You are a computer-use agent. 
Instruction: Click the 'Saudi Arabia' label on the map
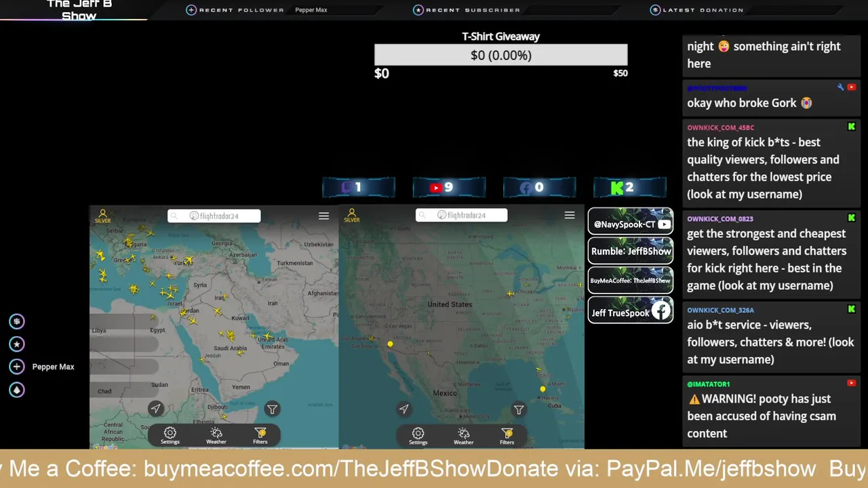coord(230,348)
